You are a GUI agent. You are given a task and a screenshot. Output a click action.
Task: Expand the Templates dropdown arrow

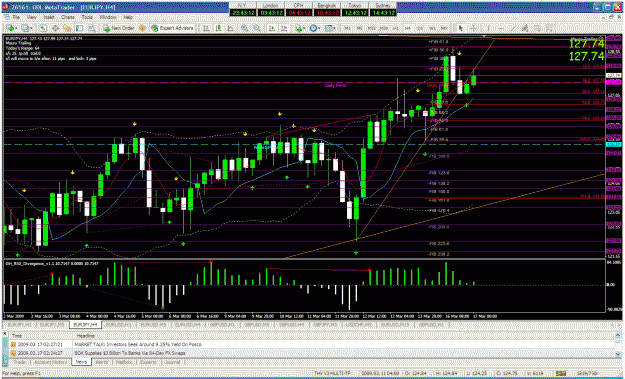(334, 28)
